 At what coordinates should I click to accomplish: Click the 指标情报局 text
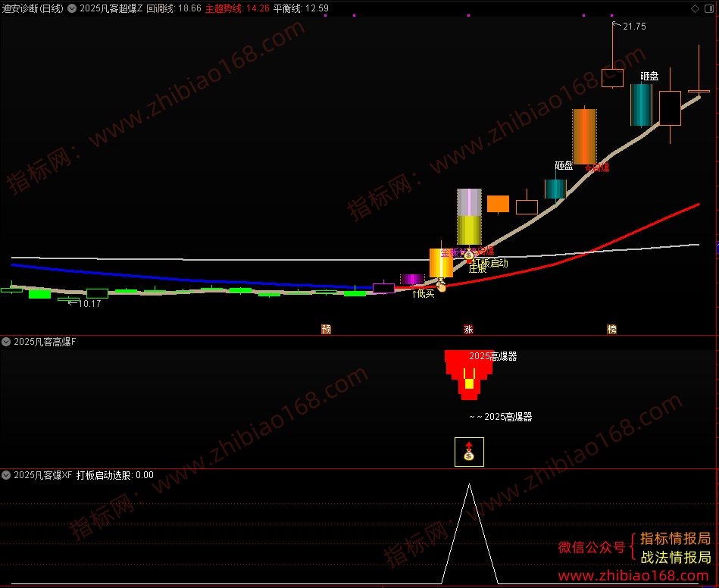[x=675, y=538]
